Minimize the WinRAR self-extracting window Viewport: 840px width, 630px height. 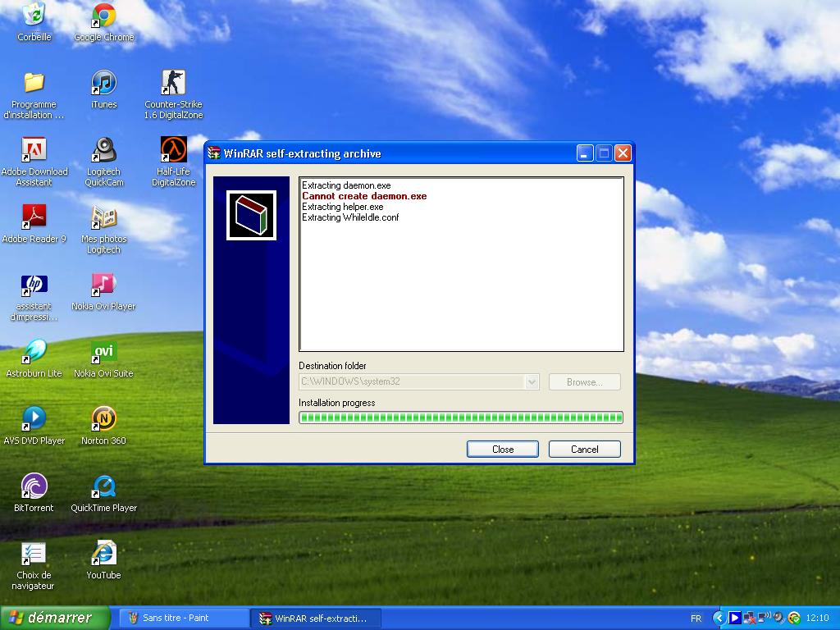pyautogui.click(x=584, y=153)
